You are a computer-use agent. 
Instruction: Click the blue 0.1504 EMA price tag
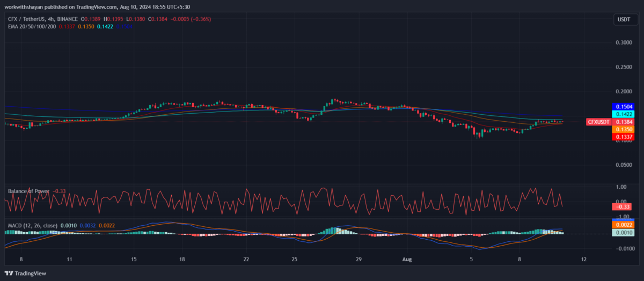tap(624, 107)
